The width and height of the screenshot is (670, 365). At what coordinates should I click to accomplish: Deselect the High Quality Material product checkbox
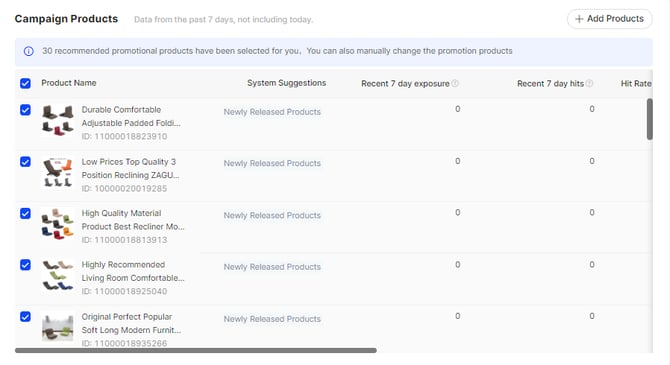coord(25,213)
